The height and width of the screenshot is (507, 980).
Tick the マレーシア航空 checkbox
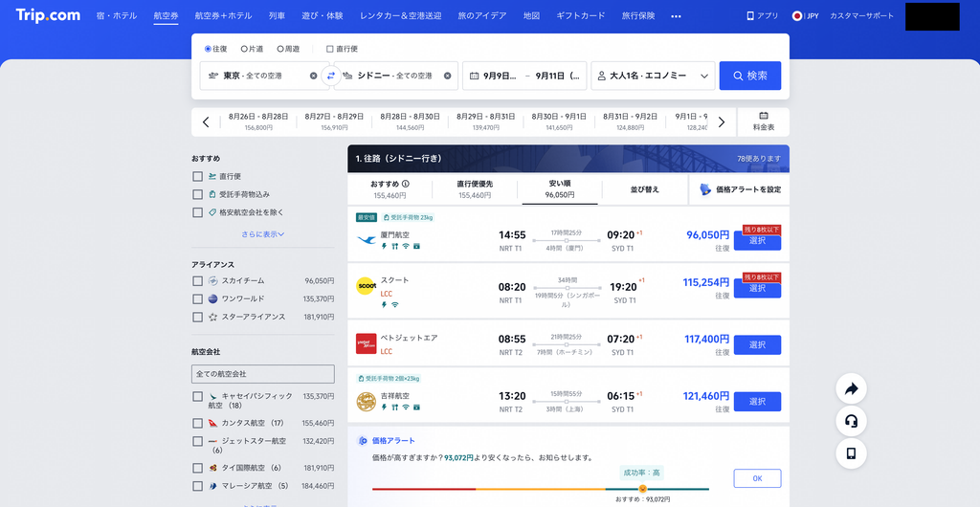197,485
